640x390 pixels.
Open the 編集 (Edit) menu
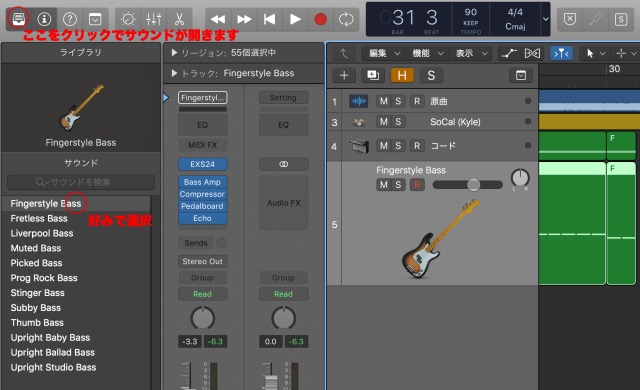coord(384,53)
